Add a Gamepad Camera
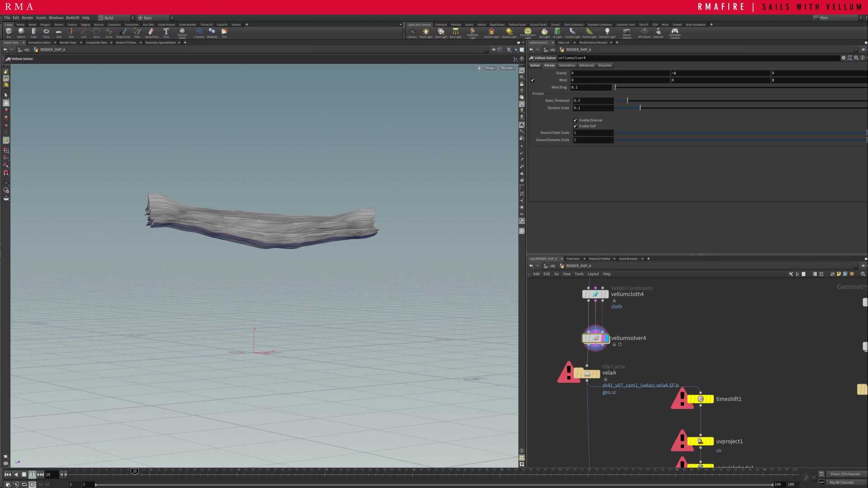Screen dimensions: 868x488 pos(675,33)
